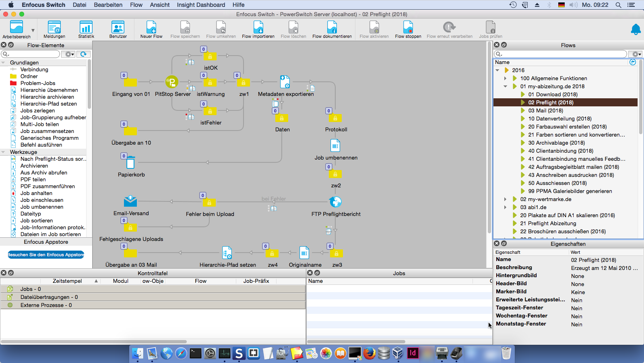644x363 pixels.
Task: Open InDesign from the Dock
Action: click(413, 353)
